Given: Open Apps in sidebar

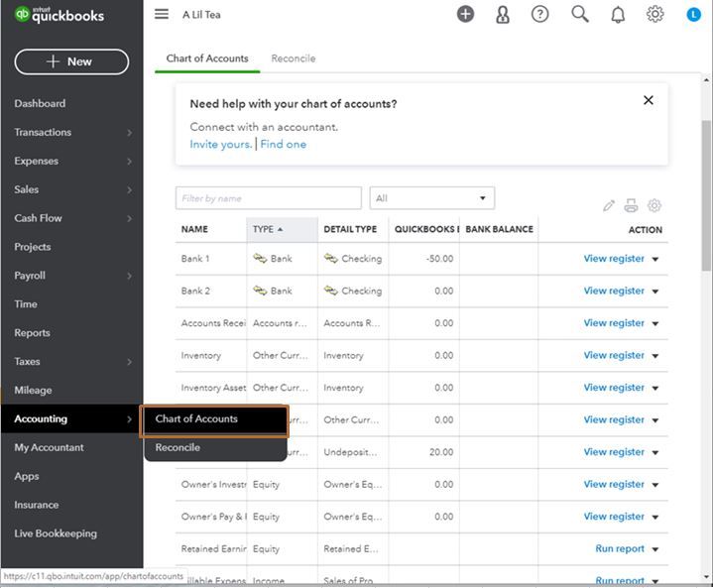Looking at the screenshot, I should point(27,476).
